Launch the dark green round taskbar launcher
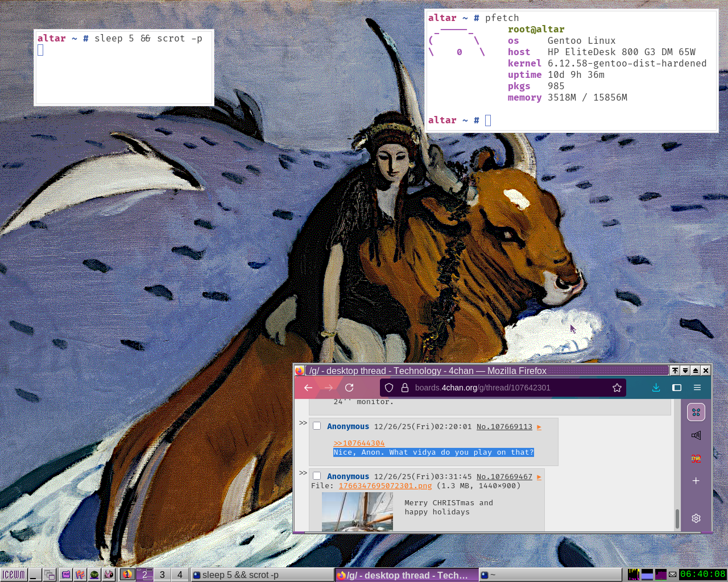Screen dimensions: 728x582 pyautogui.click(x=94, y=575)
